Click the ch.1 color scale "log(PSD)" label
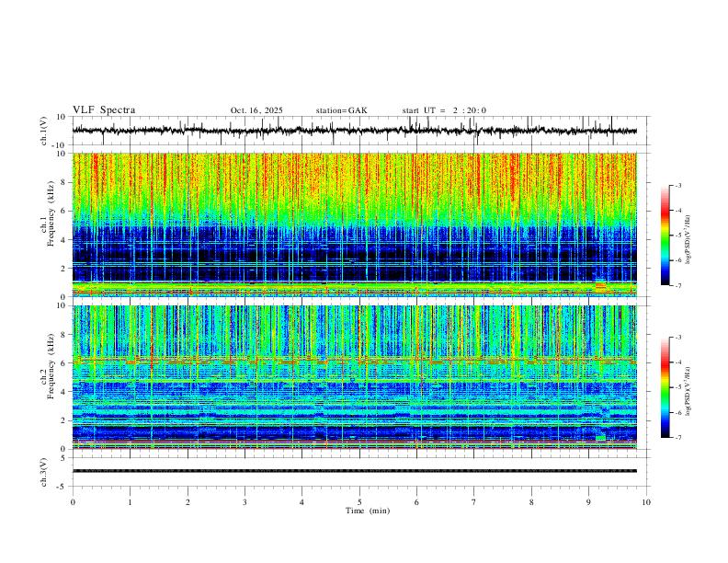The height and width of the screenshot is (563, 728). (688, 239)
